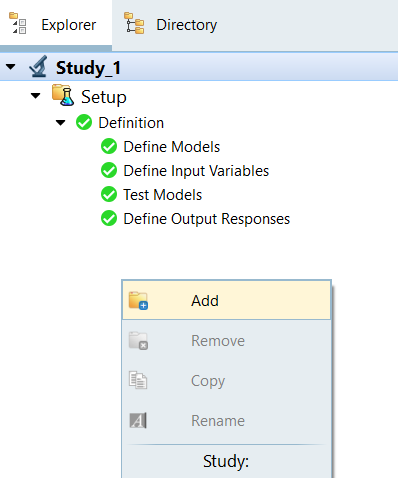This screenshot has height=478, width=398.
Task: Click the Study_1 microscope icon
Action: [38, 67]
